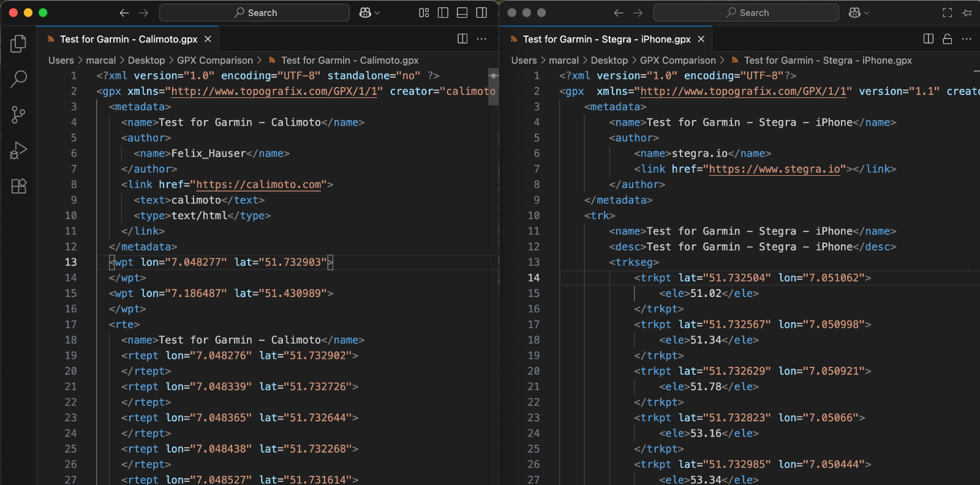Open the Extensions view

pyautogui.click(x=19, y=186)
